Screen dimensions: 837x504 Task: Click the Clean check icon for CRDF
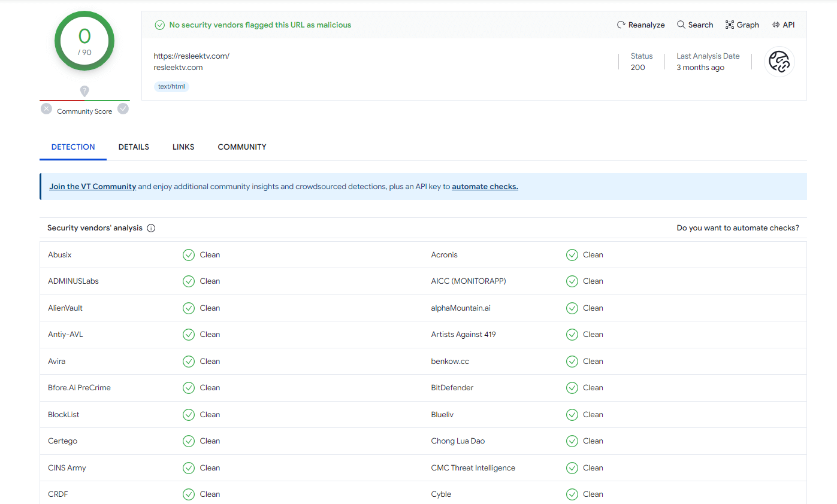[x=189, y=494]
